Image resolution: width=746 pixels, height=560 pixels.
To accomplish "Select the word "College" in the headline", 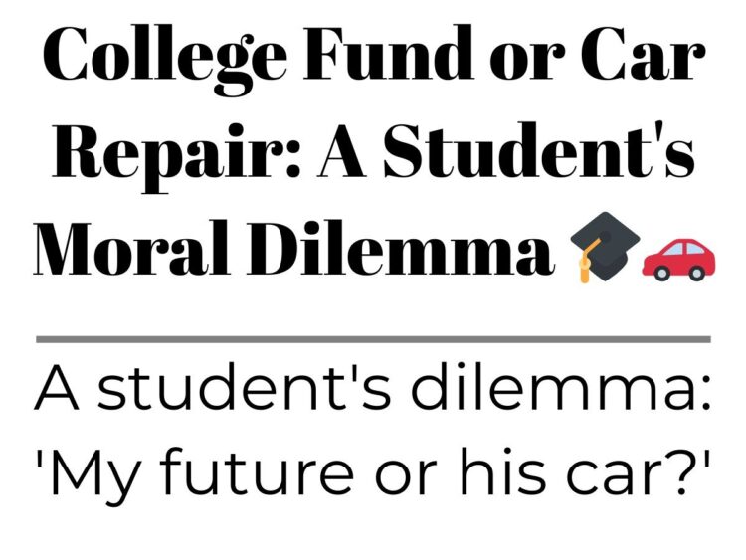I will [x=165, y=60].
